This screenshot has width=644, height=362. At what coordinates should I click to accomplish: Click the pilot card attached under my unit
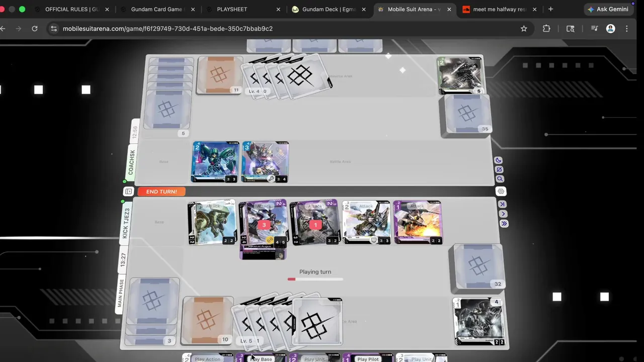point(263,253)
